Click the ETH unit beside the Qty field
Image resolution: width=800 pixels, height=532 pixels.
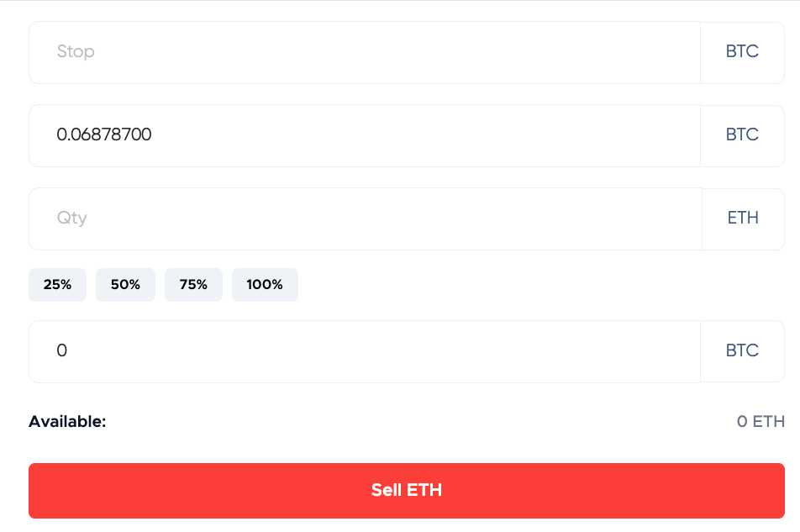tap(743, 219)
